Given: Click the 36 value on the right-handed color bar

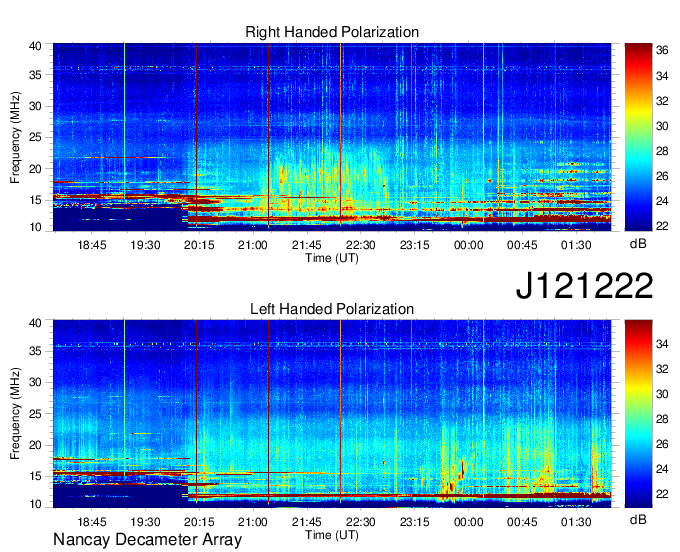Looking at the screenshot, I should (662, 51).
